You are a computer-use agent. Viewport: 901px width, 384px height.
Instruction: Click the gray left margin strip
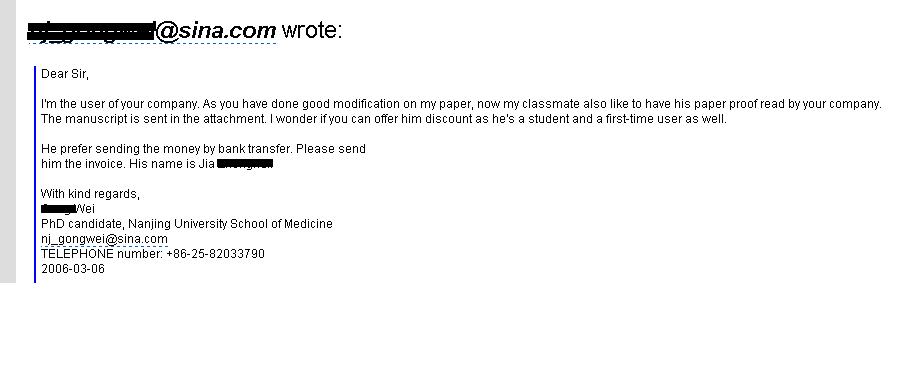pyautogui.click(x=8, y=141)
